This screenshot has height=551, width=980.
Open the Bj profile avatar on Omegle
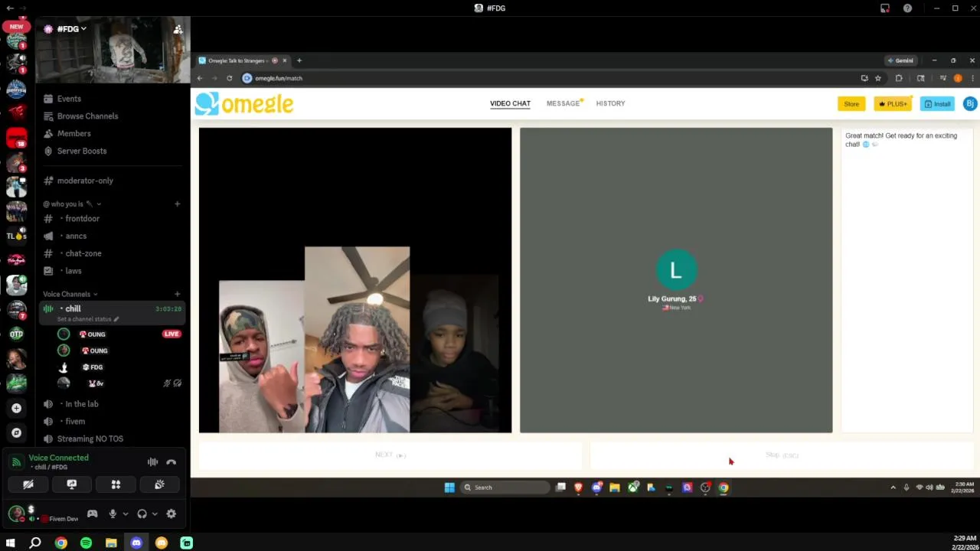[x=970, y=104]
